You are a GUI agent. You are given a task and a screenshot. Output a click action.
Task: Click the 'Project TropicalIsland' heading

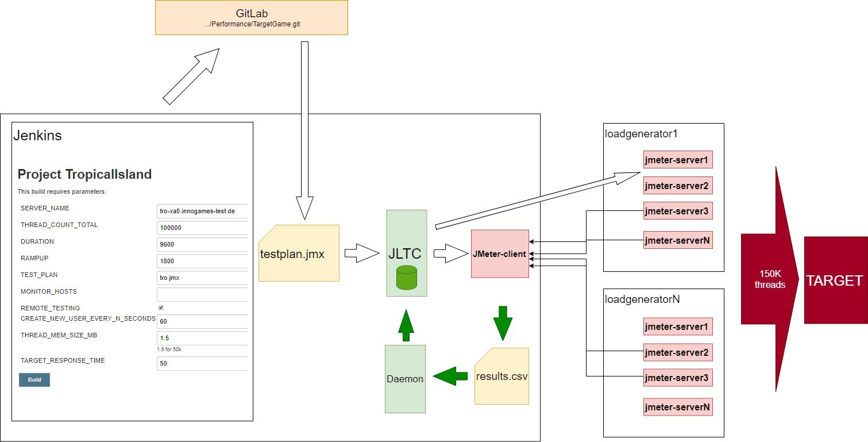coord(84,174)
